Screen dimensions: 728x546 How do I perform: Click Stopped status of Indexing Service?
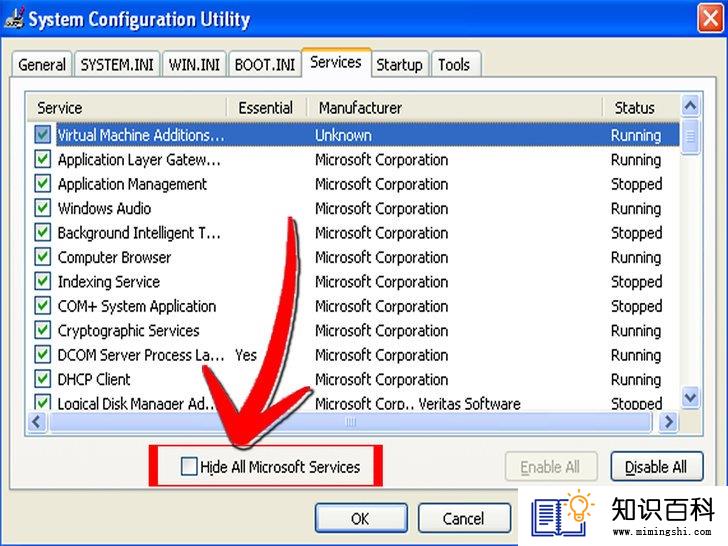click(x=637, y=282)
